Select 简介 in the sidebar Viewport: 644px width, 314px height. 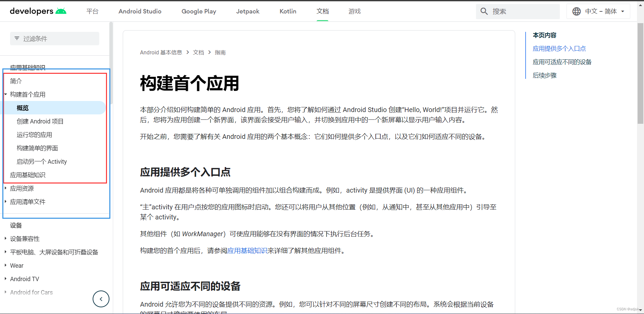[x=16, y=81]
